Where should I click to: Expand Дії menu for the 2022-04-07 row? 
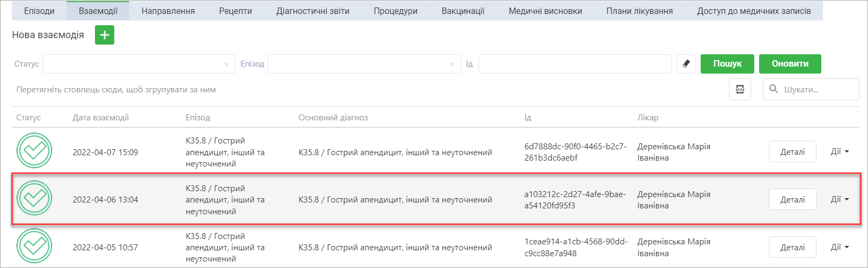pyautogui.click(x=840, y=151)
